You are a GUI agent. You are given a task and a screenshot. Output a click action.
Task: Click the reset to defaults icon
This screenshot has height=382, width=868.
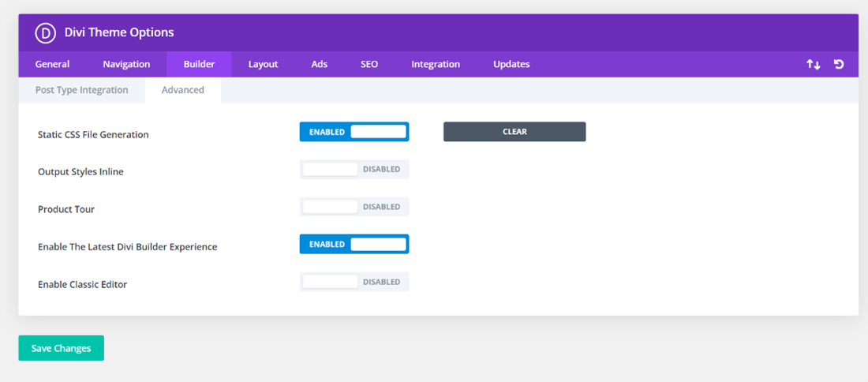click(839, 64)
